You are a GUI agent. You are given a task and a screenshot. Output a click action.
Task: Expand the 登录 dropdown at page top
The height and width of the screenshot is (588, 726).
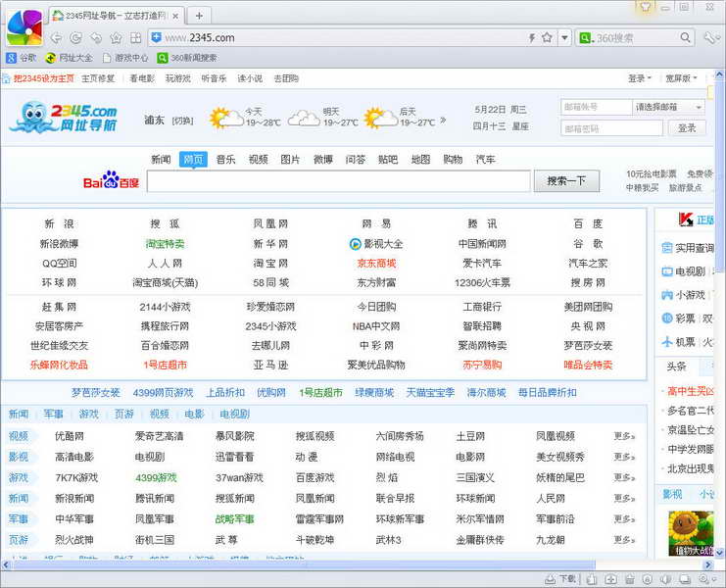(x=640, y=78)
